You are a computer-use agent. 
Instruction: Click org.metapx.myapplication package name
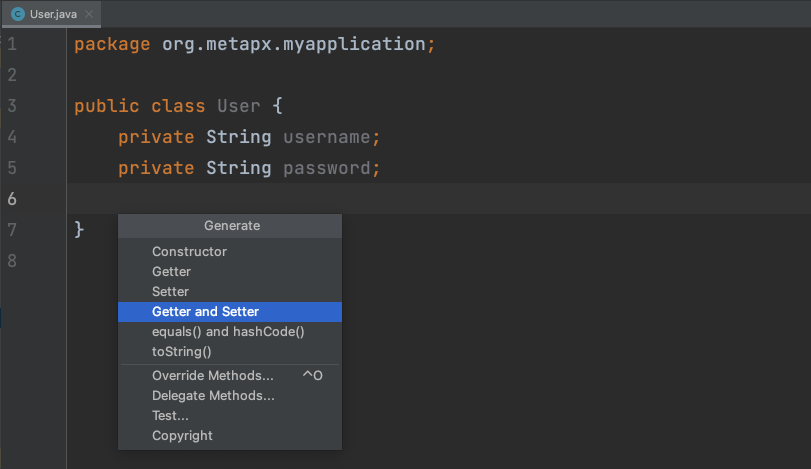[294, 44]
